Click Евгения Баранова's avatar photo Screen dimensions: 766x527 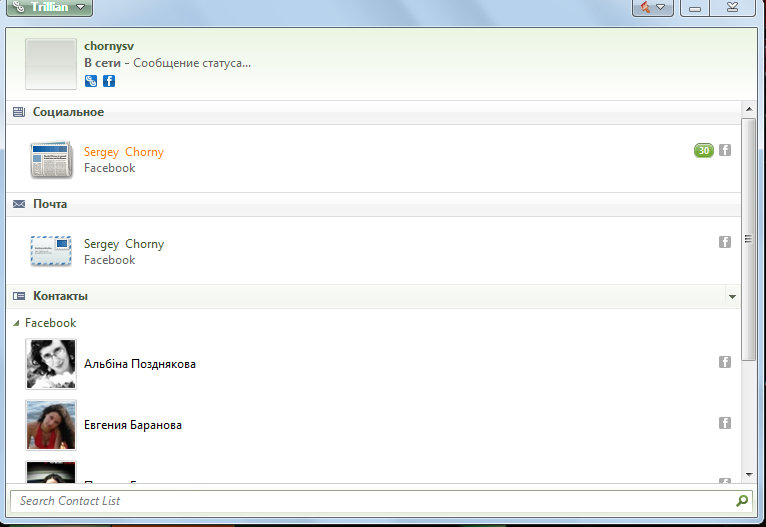[x=51, y=425]
